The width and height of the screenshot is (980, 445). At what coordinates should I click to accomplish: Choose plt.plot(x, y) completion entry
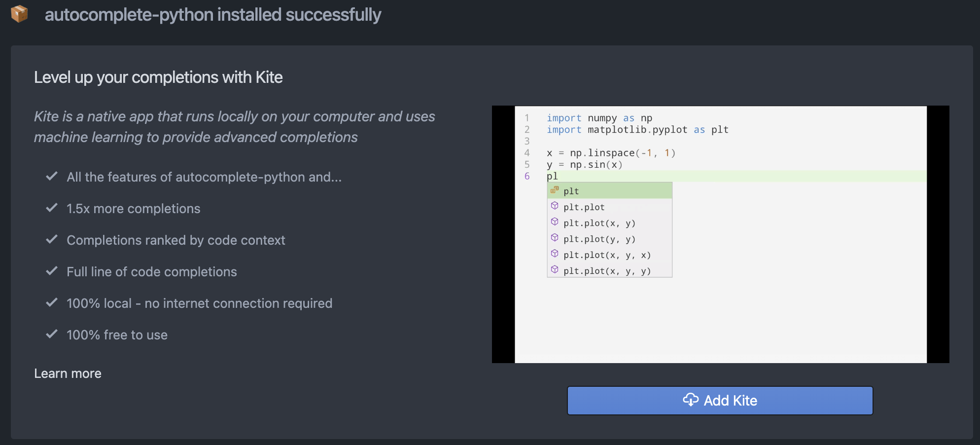point(599,223)
